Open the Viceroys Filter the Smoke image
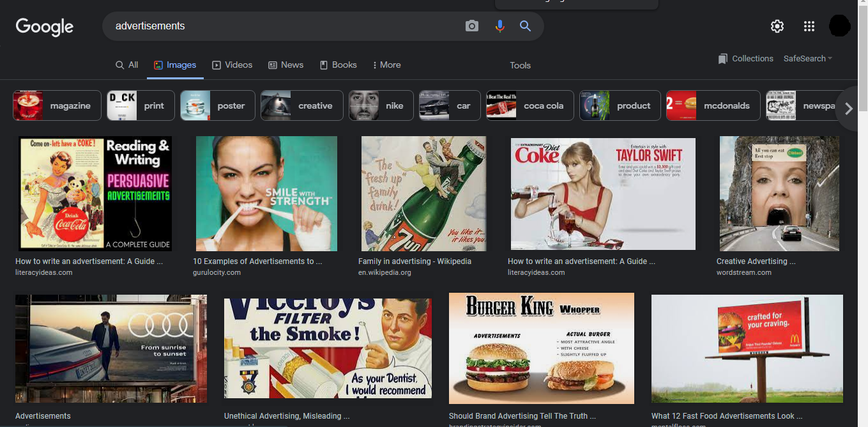868x427 pixels. [328, 348]
